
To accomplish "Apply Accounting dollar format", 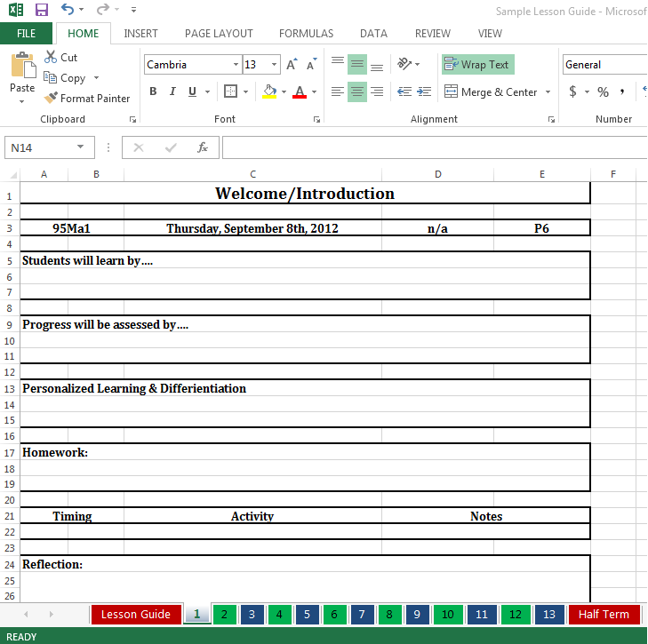I will point(572,91).
